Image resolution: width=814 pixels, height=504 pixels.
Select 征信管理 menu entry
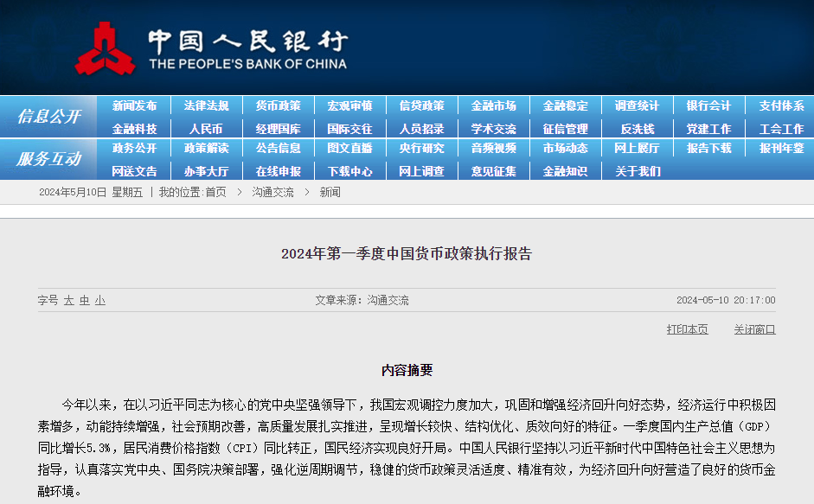566,129
